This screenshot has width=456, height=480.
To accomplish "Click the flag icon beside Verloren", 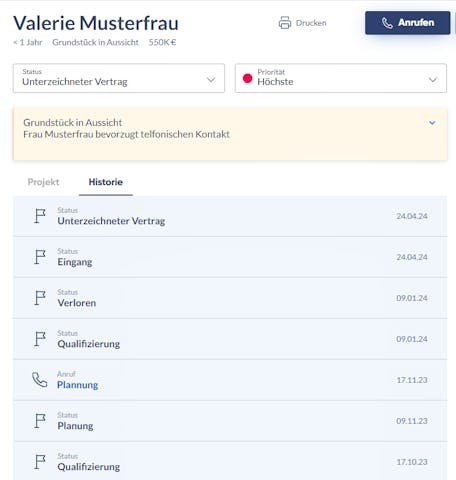I will point(40,298).
